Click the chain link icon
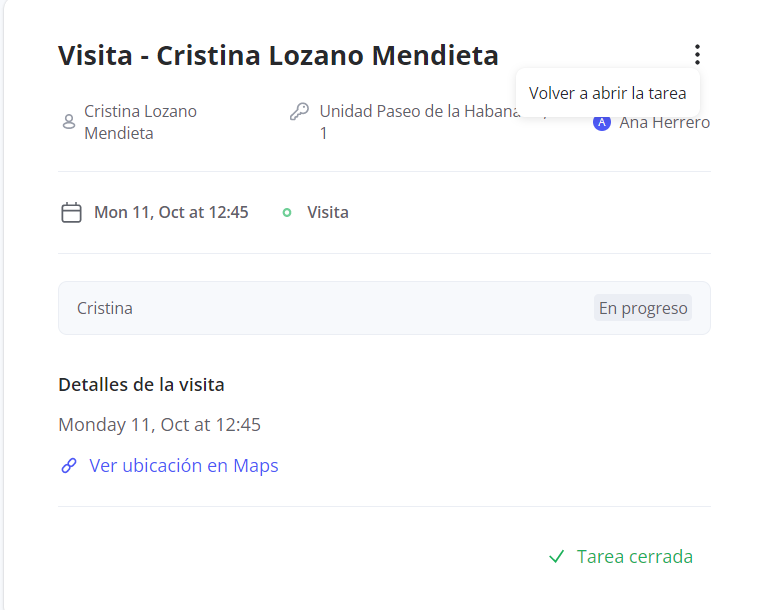This screenshot has width=759, height=610. 69,466
